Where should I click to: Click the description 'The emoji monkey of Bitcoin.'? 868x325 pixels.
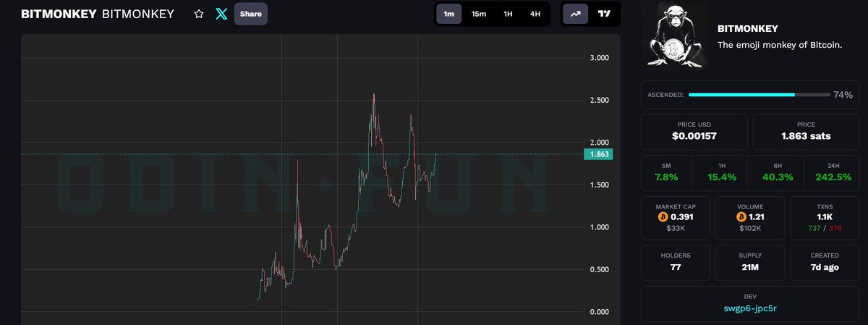tap(780, 45)
